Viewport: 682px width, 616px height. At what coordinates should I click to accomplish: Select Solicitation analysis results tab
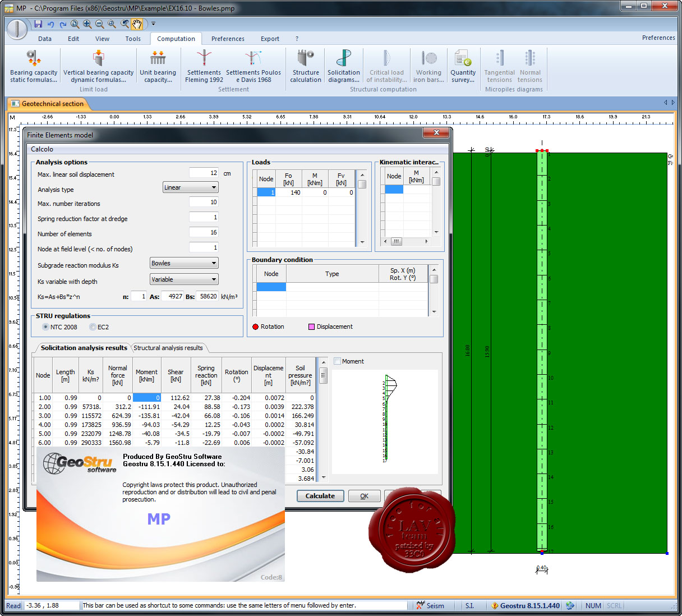pos(84,348)
